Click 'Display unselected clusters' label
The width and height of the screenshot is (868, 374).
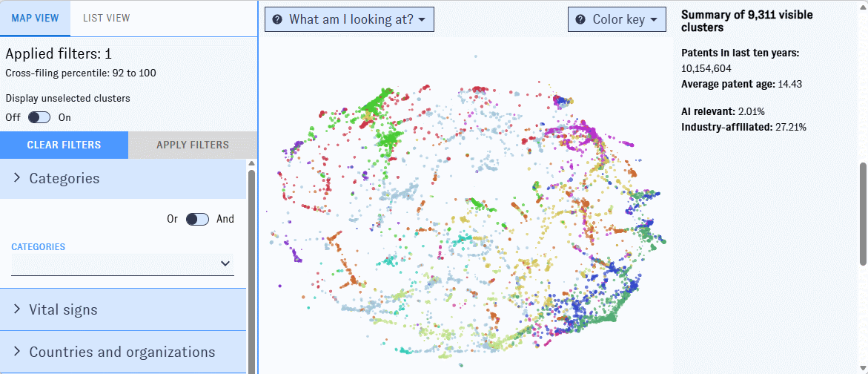click(67, 99)
